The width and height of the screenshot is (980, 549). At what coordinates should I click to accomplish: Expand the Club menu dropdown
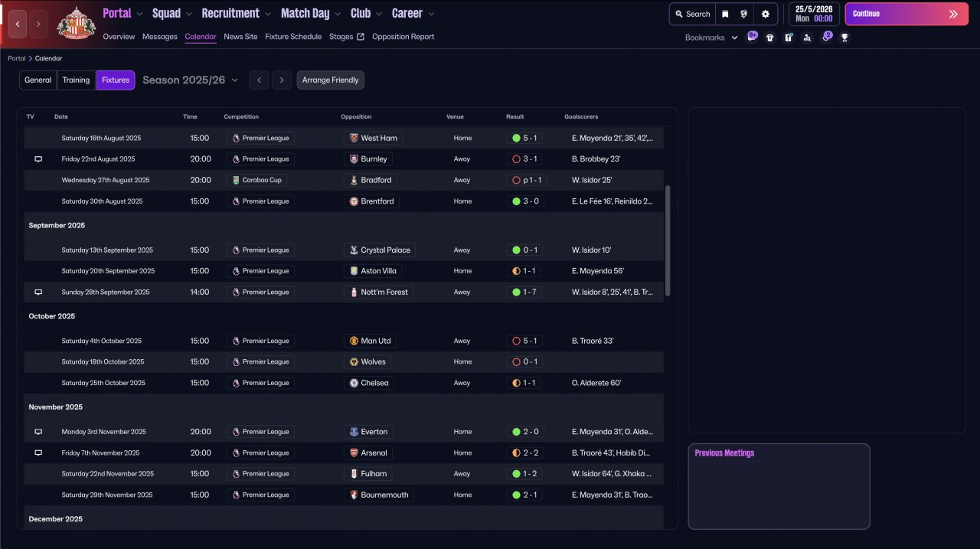(378, 14)
